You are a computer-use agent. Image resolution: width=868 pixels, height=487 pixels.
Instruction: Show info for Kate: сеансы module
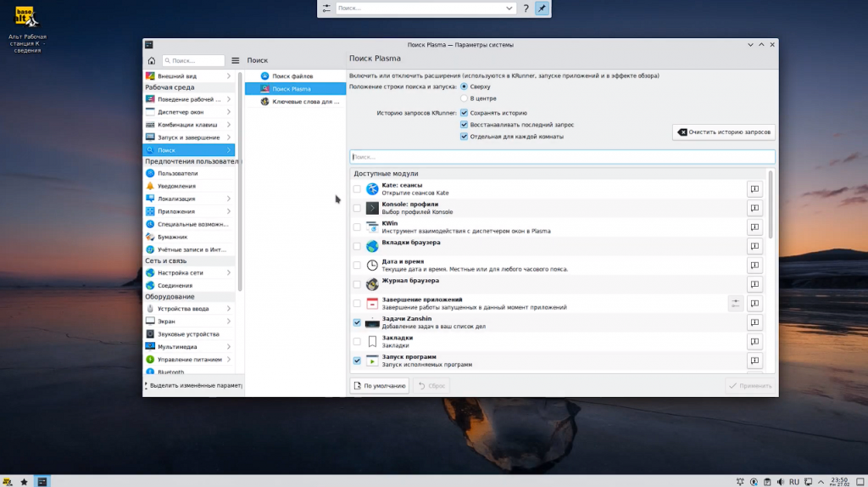[754, 189]
